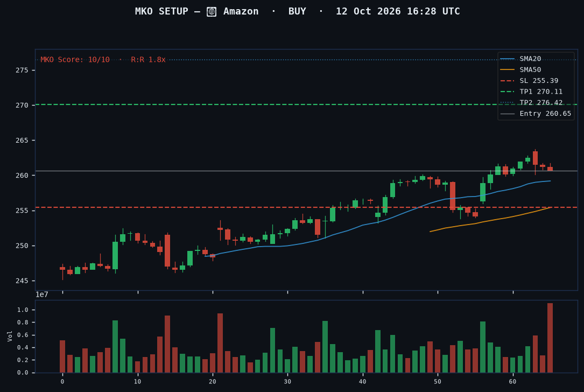Click the Amazon name in chart title
Image resolution: width=584 pixels, height=392 pixels.
click(x=241, y=11)
